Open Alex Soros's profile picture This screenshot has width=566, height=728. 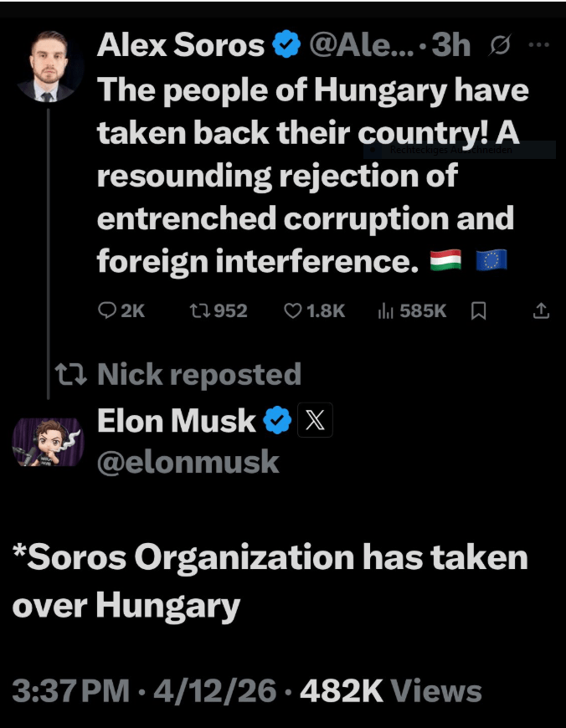coord(49,67)
